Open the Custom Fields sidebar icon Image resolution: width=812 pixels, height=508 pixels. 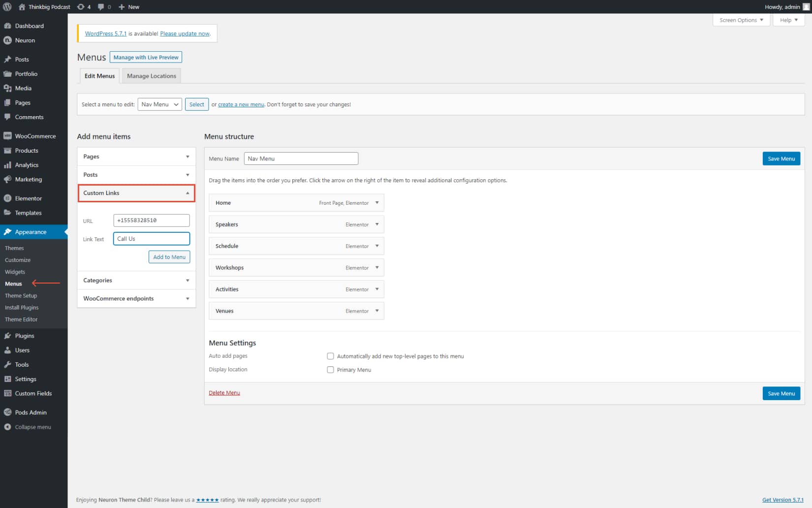tap(8, 393)
